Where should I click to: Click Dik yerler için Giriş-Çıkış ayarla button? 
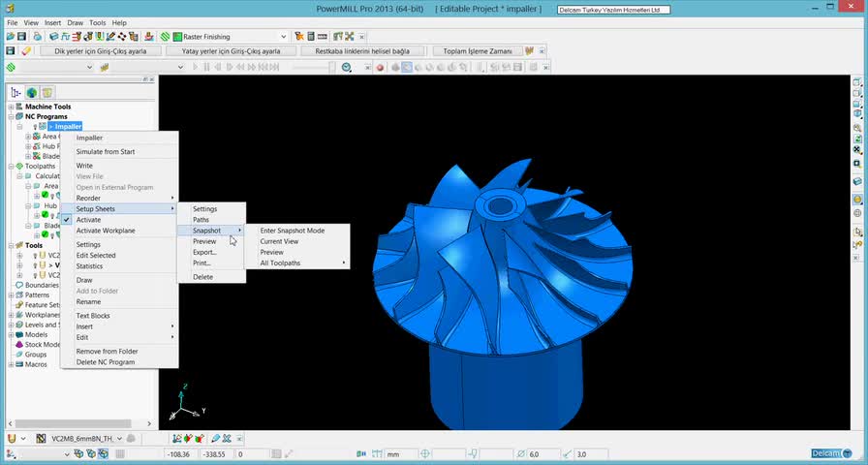[x=101, y=51]
